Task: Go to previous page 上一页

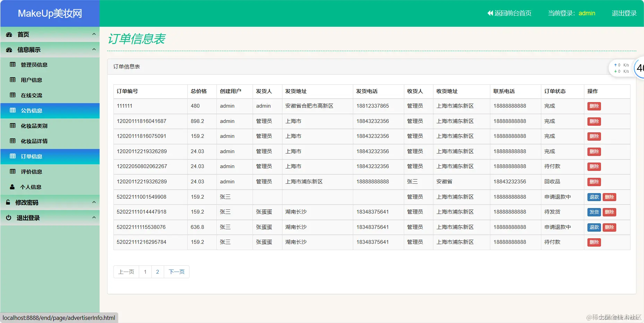Action: [126, 272]
